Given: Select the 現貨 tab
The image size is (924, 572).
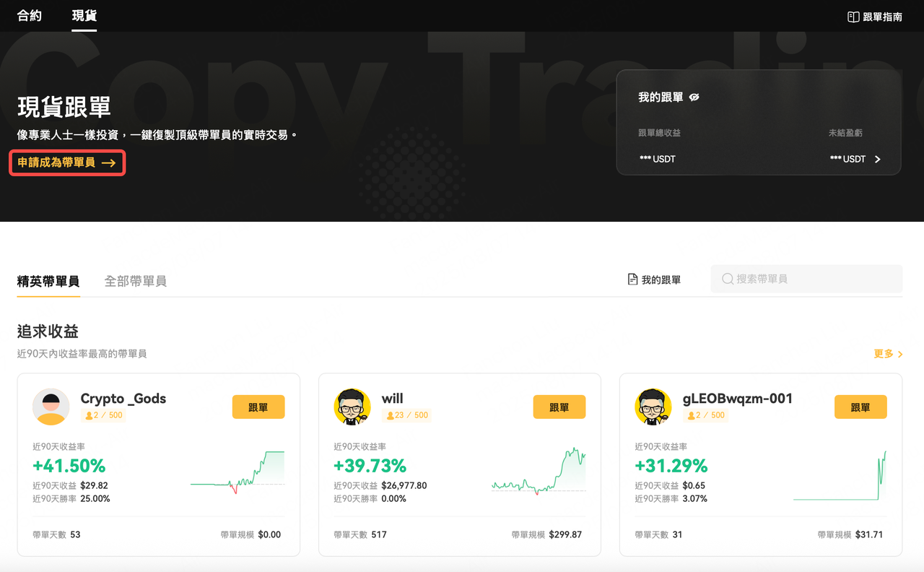Looking at the screenshot, I should click(84, 15).
